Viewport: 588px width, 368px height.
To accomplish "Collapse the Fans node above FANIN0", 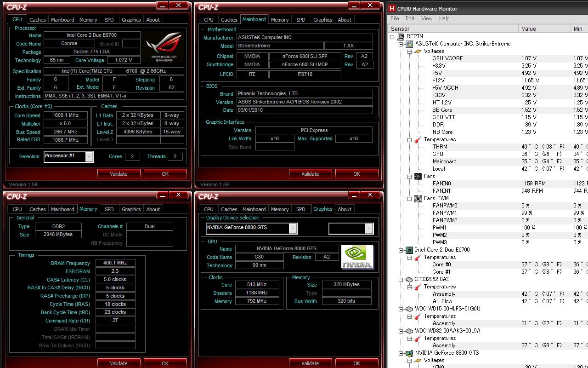I will (409, 176).
